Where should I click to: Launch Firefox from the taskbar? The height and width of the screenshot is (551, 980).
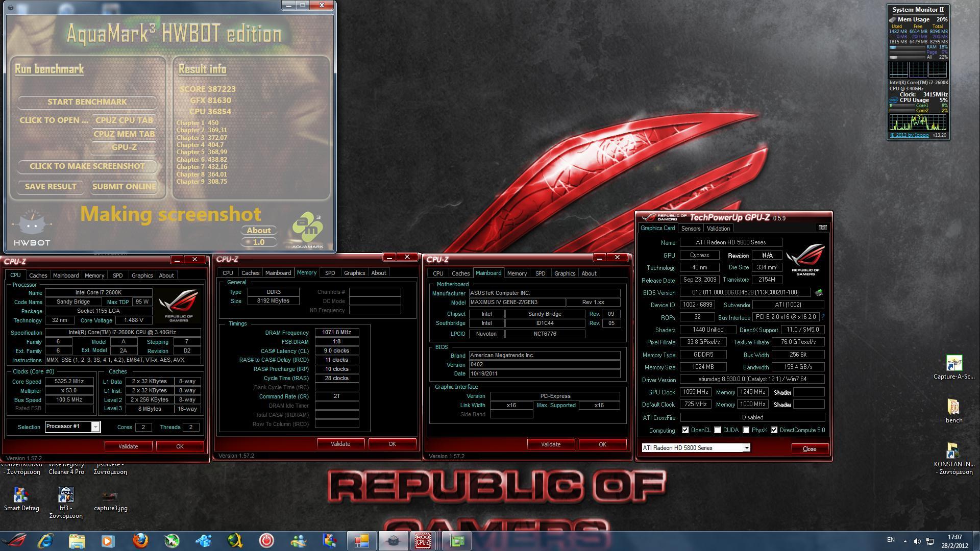click(x=140, y=540)
